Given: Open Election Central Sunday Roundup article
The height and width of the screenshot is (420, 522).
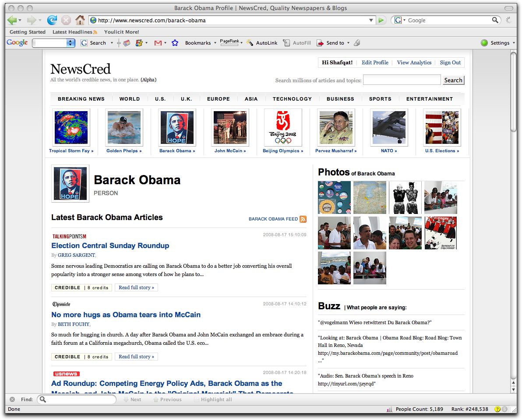Looking at the screenshot, I should pyautogui.click(x=110, y=245).
